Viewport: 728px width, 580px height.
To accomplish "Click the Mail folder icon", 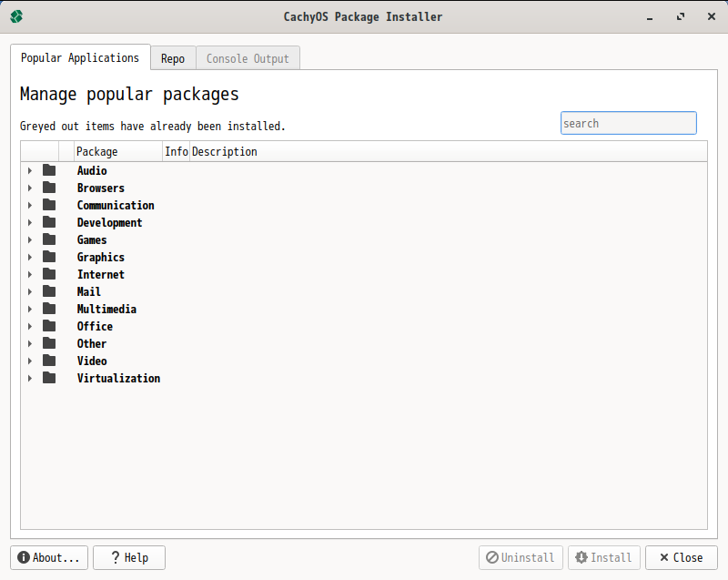I will point(49,291).
